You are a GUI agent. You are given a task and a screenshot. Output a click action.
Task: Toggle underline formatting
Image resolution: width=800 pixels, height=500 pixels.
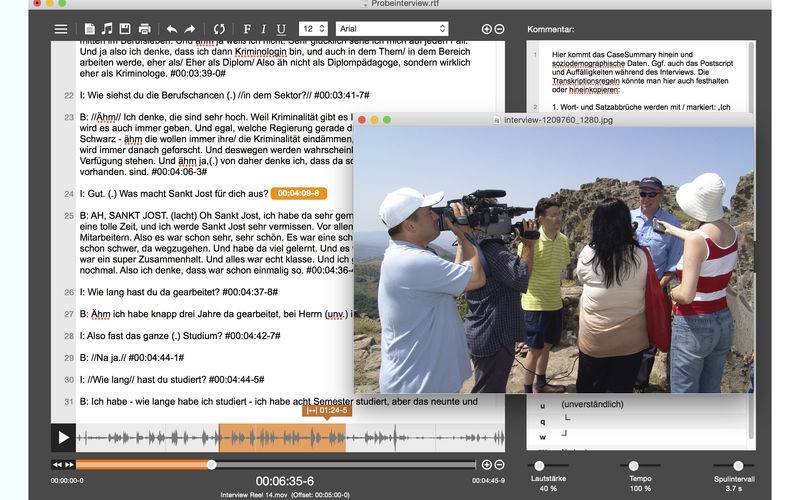pos(281,29)
